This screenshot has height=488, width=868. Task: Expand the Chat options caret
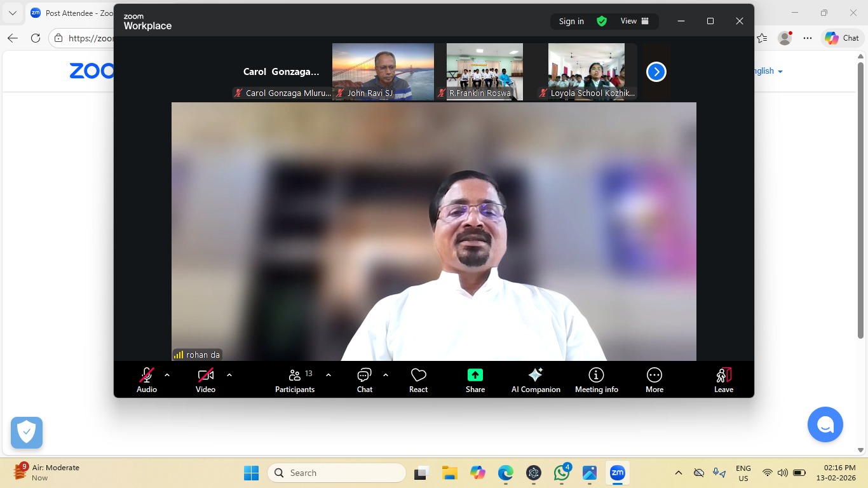386,375
